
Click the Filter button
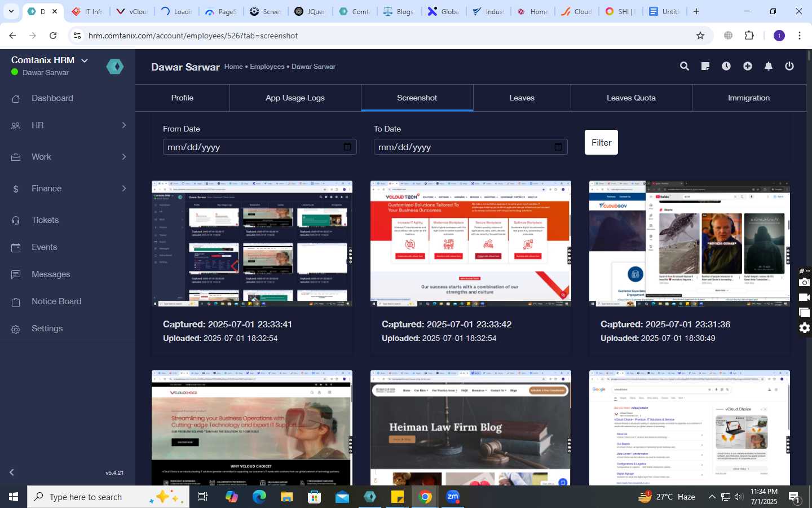601,142
